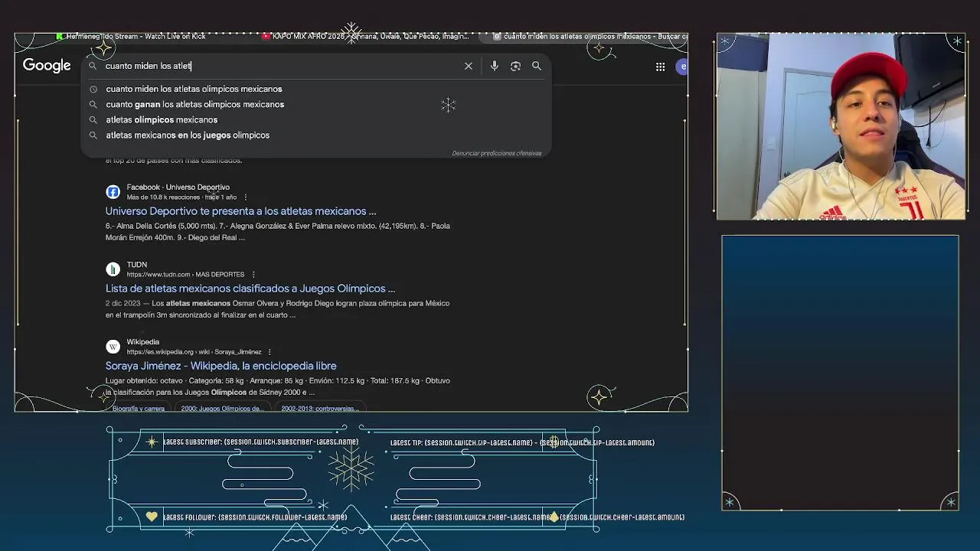This screenshot has width=980, height=551.
Task: Open 'Lista de atletas mexicanos clasificados a Juegos Olímpicos' result
Action: [x=250, y=289]
